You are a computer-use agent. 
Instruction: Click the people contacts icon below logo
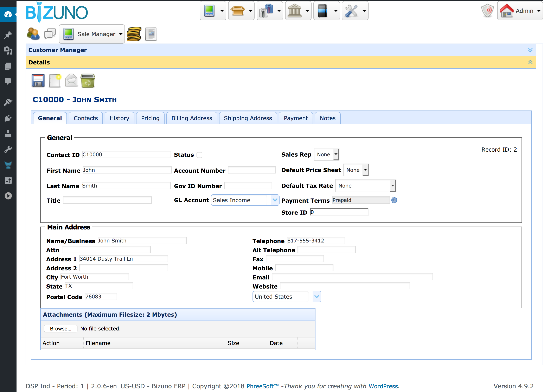tap(33, 34)
